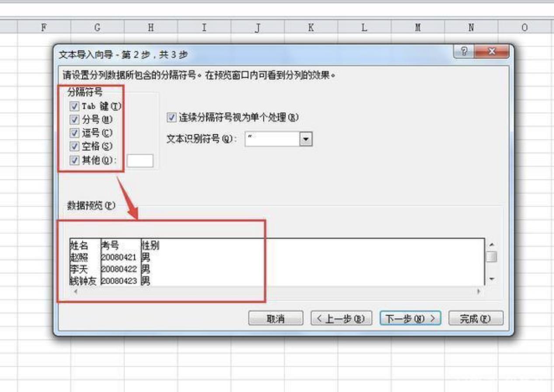Toggle the 其他 delimiter checkbox

pyautogui.click(x=74, y=160)
